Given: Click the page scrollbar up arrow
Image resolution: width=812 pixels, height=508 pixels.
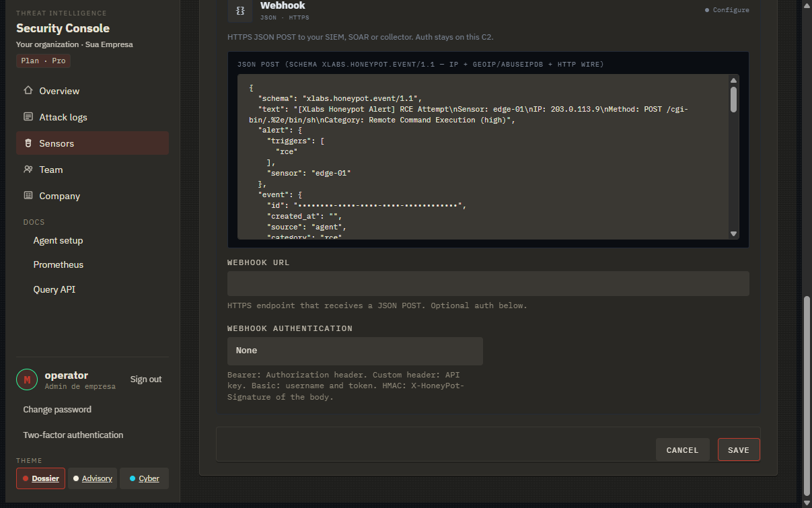Looking at the screenshot, I should point(807,5).
